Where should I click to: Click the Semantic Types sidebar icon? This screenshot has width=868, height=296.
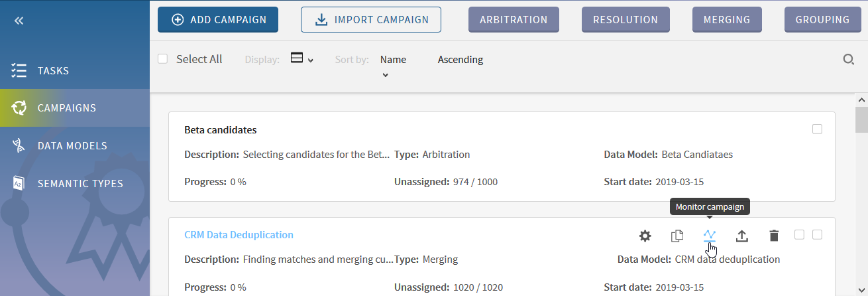(19, 183)
